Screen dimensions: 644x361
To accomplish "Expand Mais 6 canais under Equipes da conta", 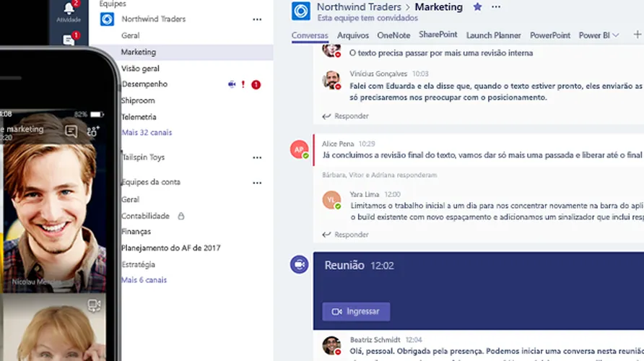I will [144, 279].
